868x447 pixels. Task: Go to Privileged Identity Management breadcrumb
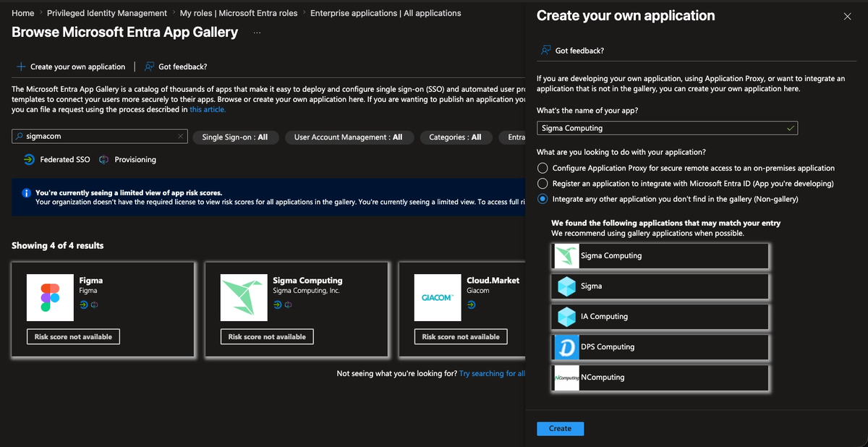point(107,13)
